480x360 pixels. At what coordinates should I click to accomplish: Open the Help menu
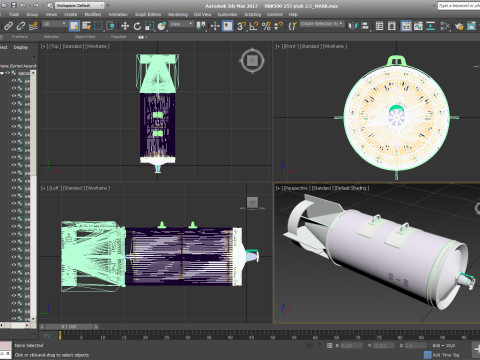(293, 14)
